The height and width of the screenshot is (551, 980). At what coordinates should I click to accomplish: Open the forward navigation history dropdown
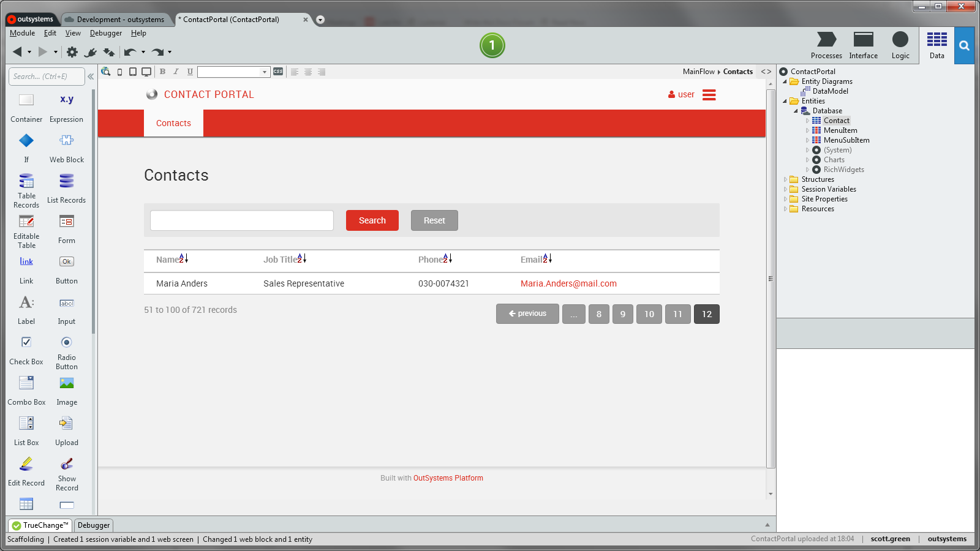[x=56, y=52]
